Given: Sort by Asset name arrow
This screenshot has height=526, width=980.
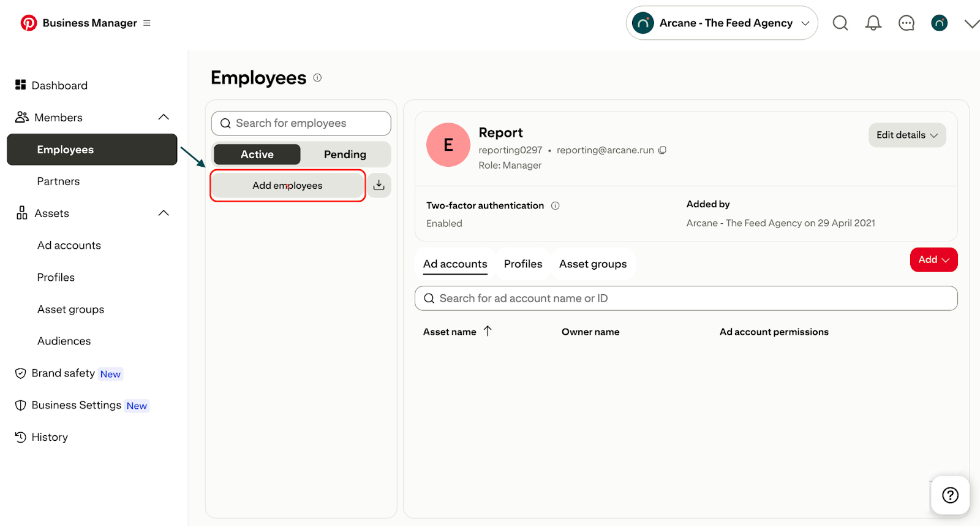Looking at the screenshot, I should [x=488, y=331].
